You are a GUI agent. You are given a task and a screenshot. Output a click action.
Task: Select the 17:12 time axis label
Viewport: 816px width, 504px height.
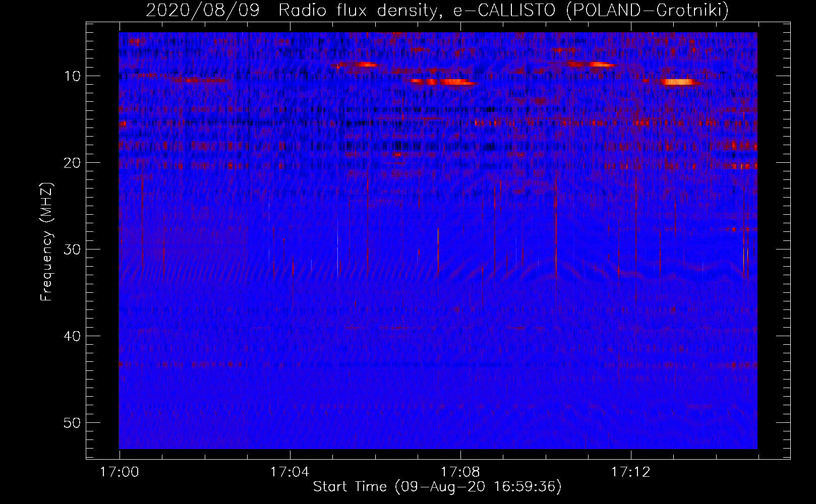coord(630,472)
